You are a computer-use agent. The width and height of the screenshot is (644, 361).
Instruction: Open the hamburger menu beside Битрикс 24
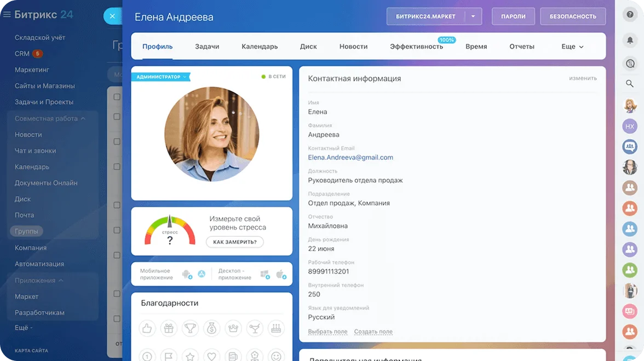[7, 15]
